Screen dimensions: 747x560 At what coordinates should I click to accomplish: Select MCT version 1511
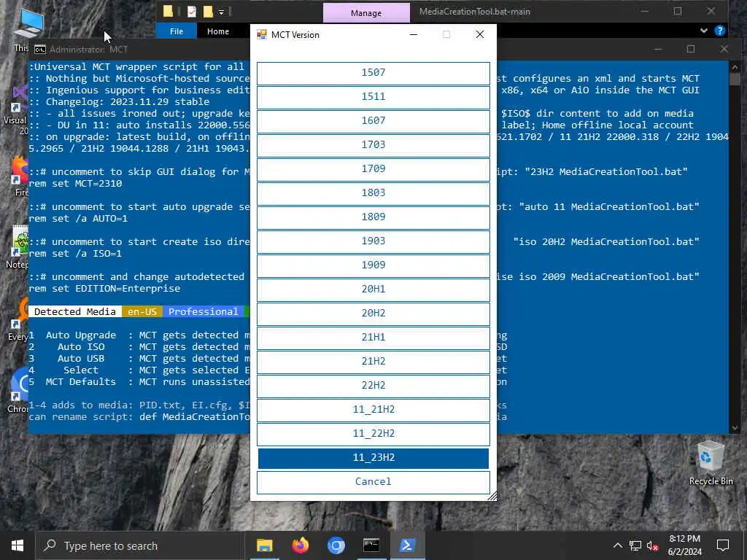tap(373, 97)
